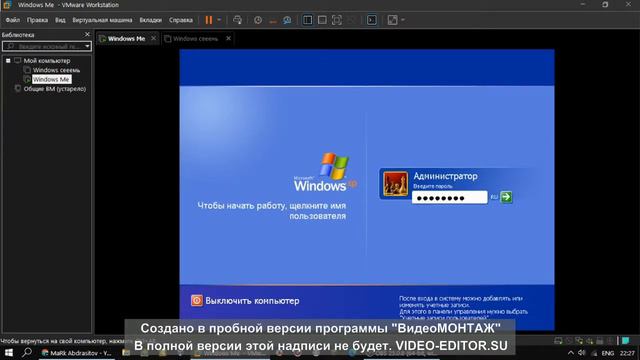Close the Windows сееемь tab
The image size is (640, 360).
point(229,38)
